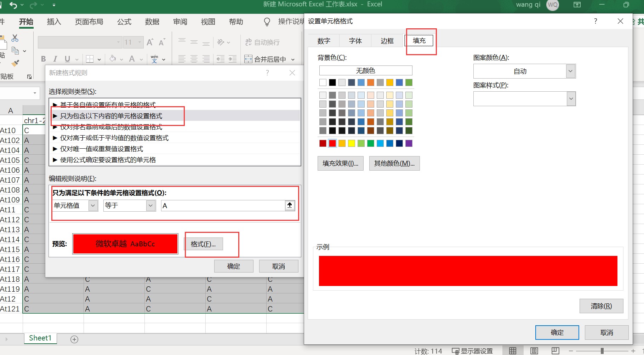Open the 单元格值 condition dropdown
Image resolution: width=644 pixels, height=355 pixels.
(93, 205)
